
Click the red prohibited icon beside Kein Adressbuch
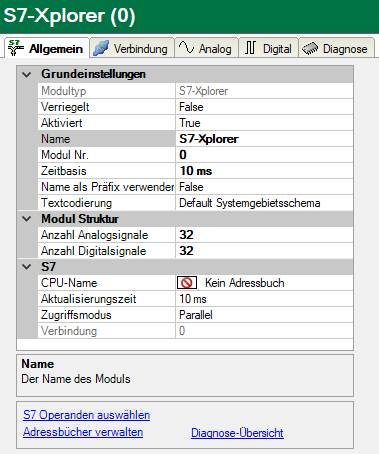point(187,283)
